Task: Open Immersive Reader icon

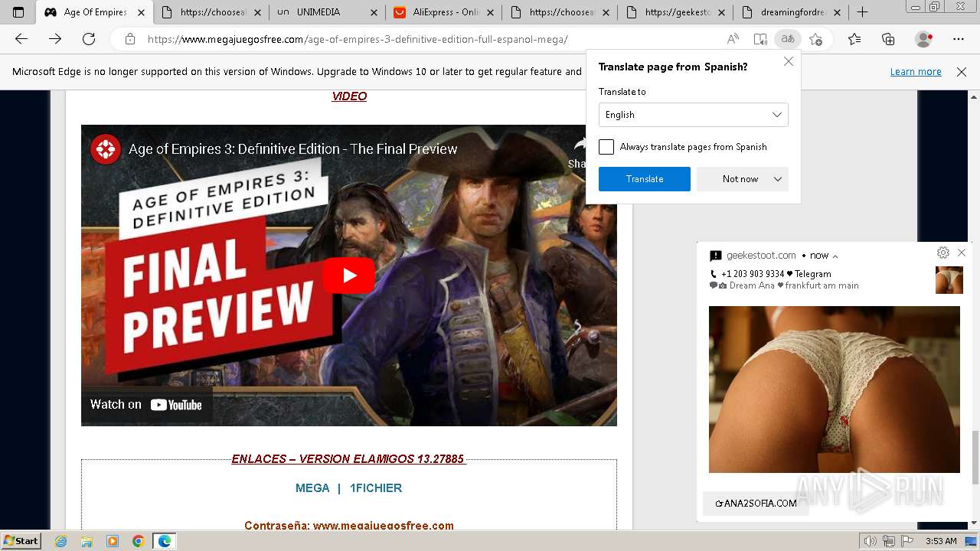Action: coord(760,39)
